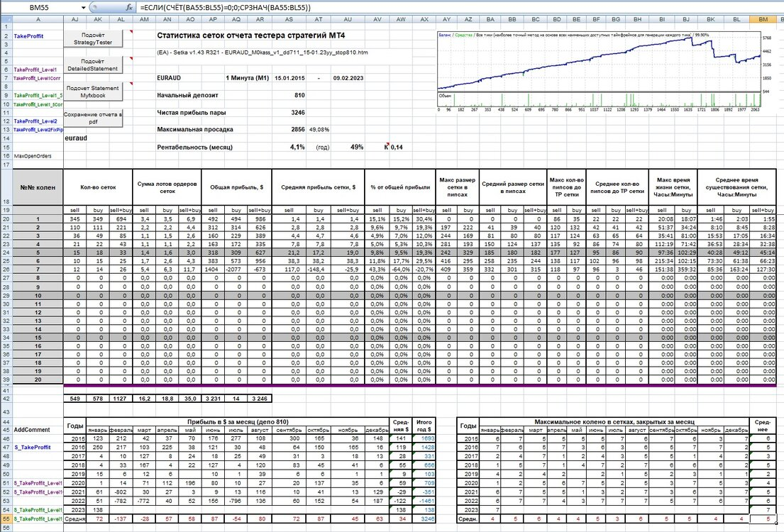
Task: Open the Name Box dropdown arrow
Action: tap(83, 8)
